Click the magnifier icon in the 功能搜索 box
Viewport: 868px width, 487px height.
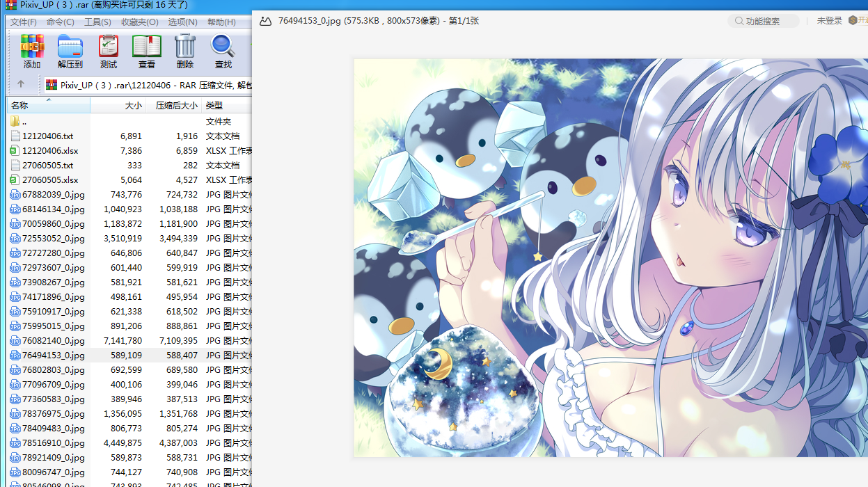point(739,21)
